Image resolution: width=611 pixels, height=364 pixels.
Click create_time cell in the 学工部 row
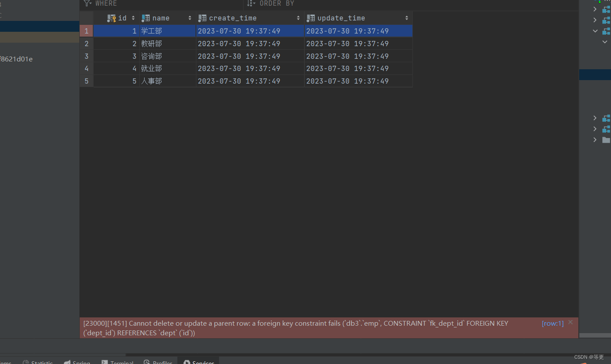250,31
